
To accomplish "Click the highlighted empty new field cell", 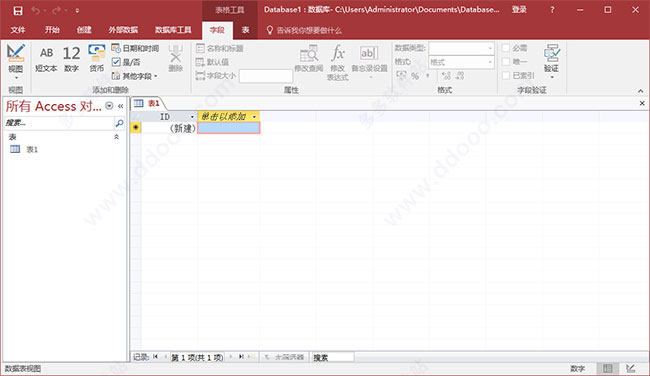I will (229, 128).
